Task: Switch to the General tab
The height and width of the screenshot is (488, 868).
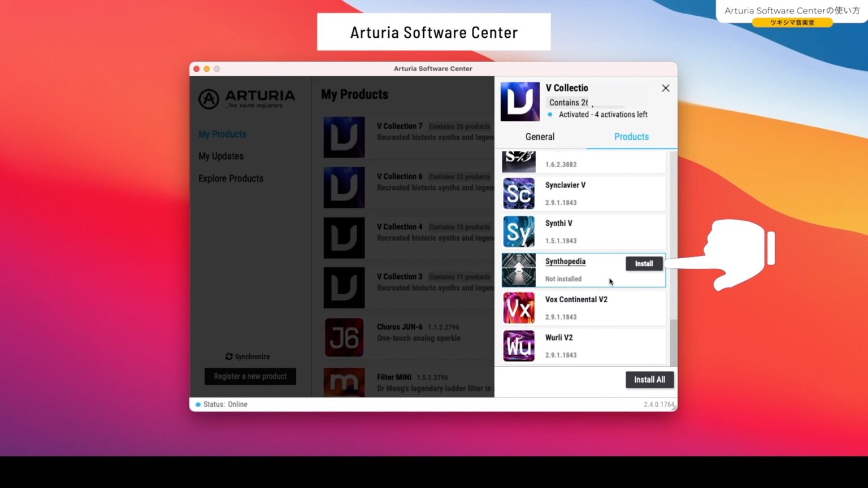Action: click(x=539, y=136)
